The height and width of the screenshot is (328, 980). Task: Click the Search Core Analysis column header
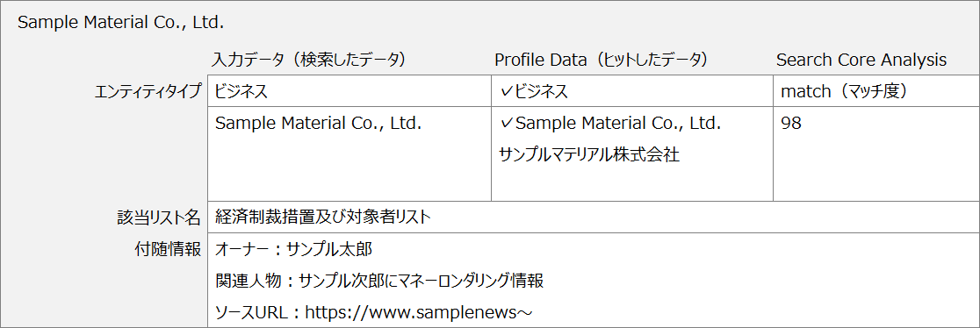pyautogui.click(x=861, y=60)
